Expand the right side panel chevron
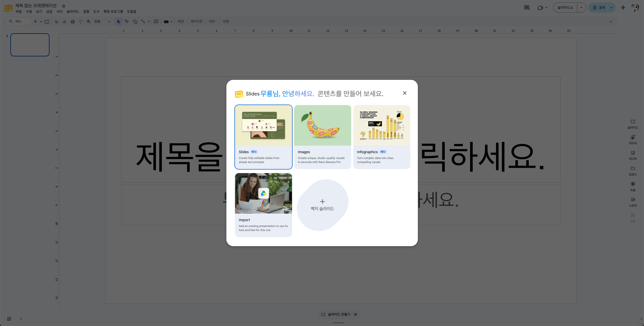The image size is (644, 326). point(641,319)
